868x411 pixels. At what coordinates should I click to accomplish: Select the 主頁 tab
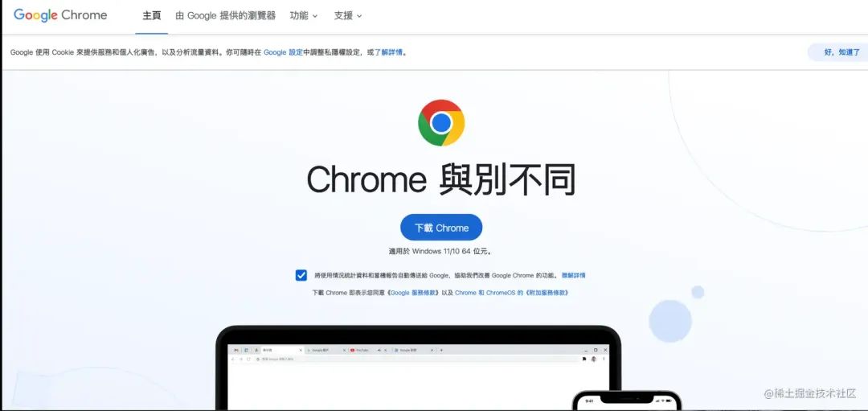(152, 15)
